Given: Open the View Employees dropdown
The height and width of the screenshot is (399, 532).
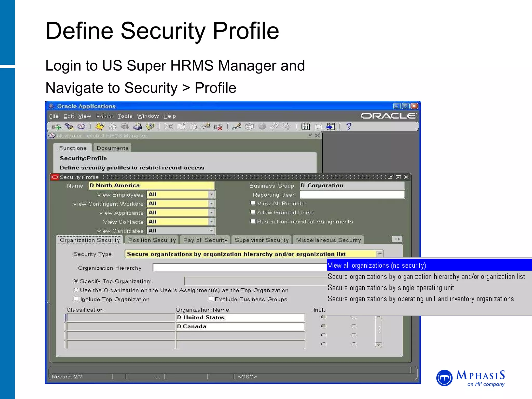Looking at the screenshot, I should pyautogui.click(x=211, y=195).
